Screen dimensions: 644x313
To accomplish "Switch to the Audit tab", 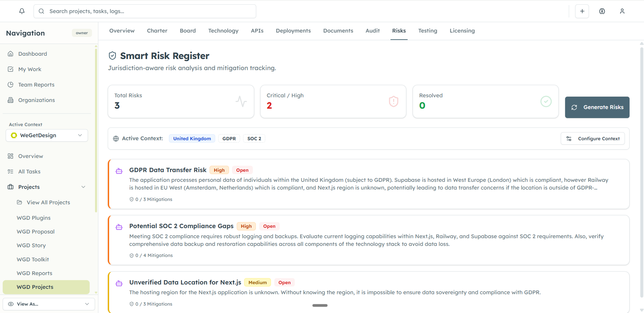I will [x=372, y=31].
